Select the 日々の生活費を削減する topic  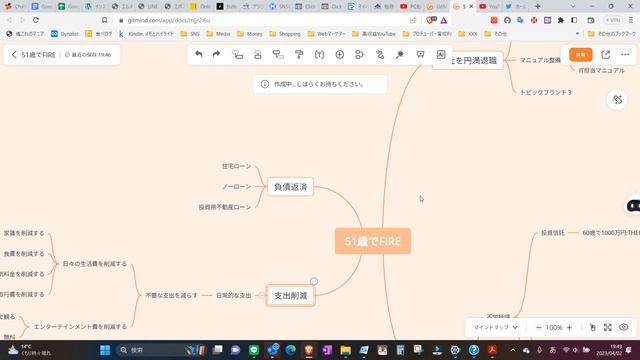point(95,264)
